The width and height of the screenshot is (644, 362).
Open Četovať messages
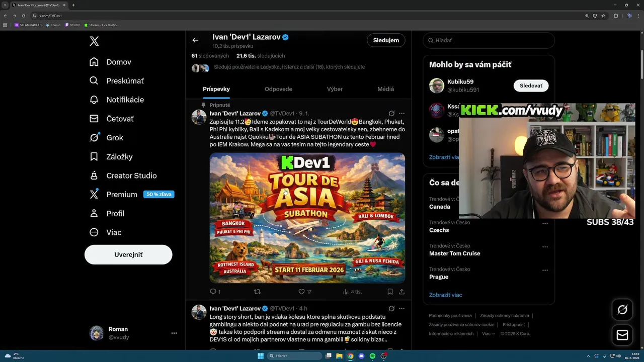tap(112, 119)
